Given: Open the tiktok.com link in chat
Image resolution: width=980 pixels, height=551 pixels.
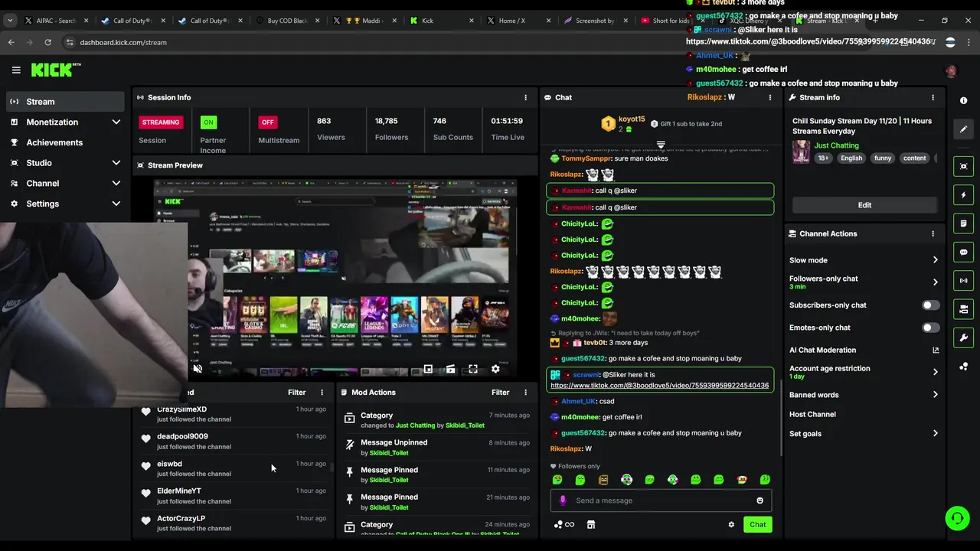Looking at the screenshot, I should tap(659, 386).
